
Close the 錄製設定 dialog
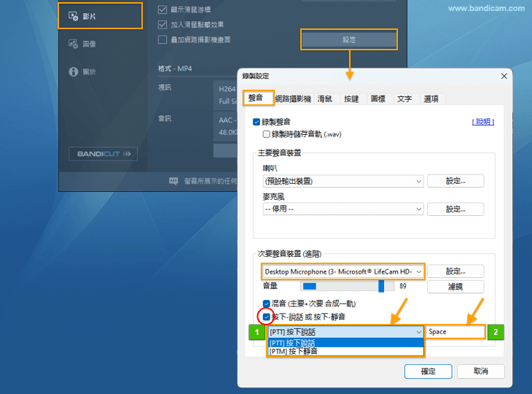504,76
